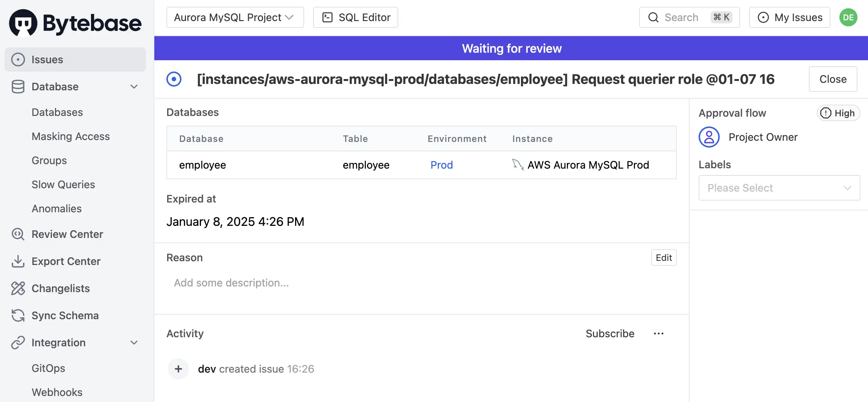This screenshot has width=868, height=402.
Task: Collapse the Database sidebar section
Action: [134, 87]
